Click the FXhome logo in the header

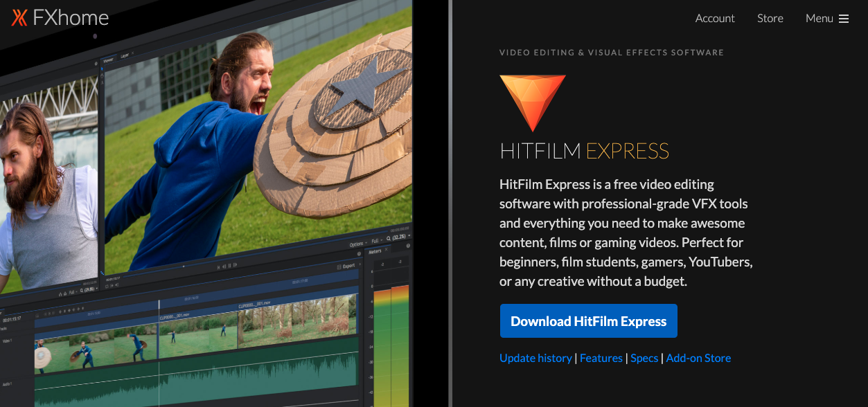[60, 17]
